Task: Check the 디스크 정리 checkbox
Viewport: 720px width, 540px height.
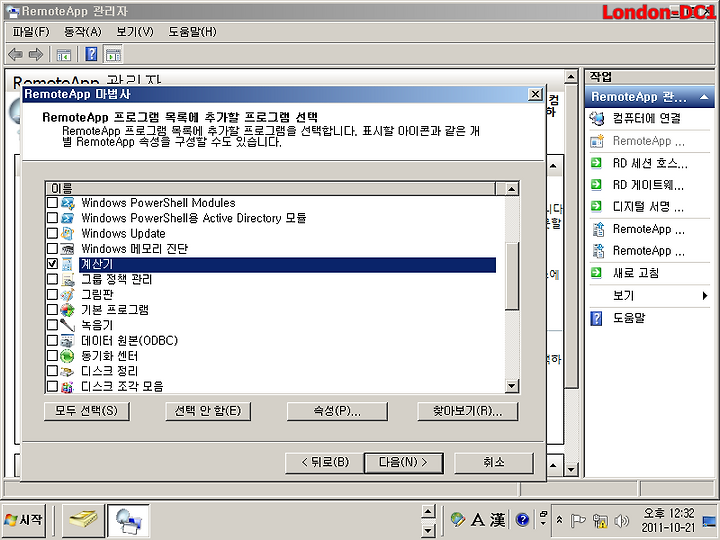Action: pos(52,371)
